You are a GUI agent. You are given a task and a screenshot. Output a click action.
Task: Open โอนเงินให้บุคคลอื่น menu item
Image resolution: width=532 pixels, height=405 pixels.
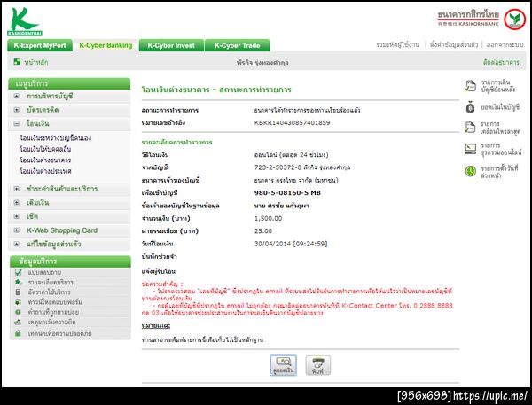[45, 149]
